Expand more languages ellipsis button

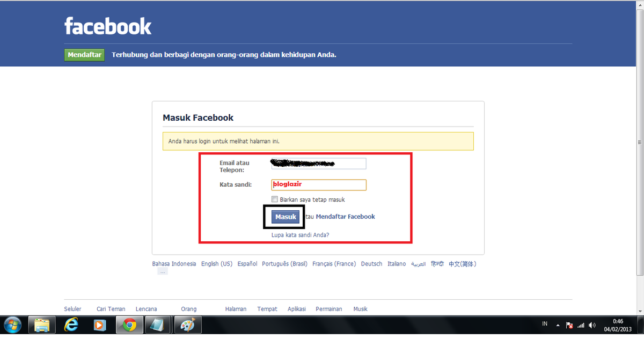click(x=163, y=272)
